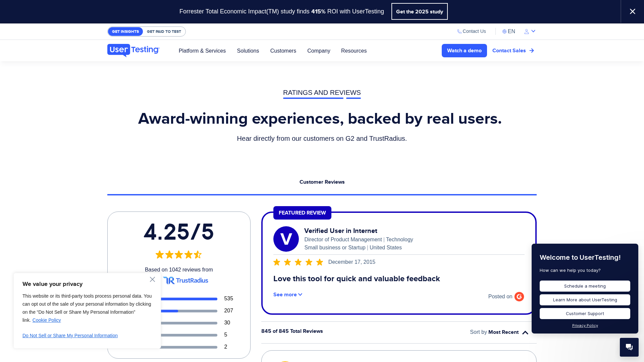Close the Forrester study banner
This screenshot has height=362, width=644.
(x=632, y=11)
